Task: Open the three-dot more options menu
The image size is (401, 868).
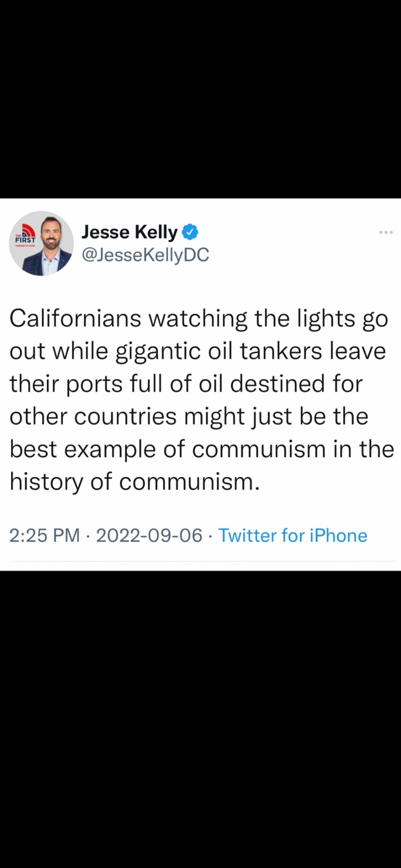Action: coord(385,232)
